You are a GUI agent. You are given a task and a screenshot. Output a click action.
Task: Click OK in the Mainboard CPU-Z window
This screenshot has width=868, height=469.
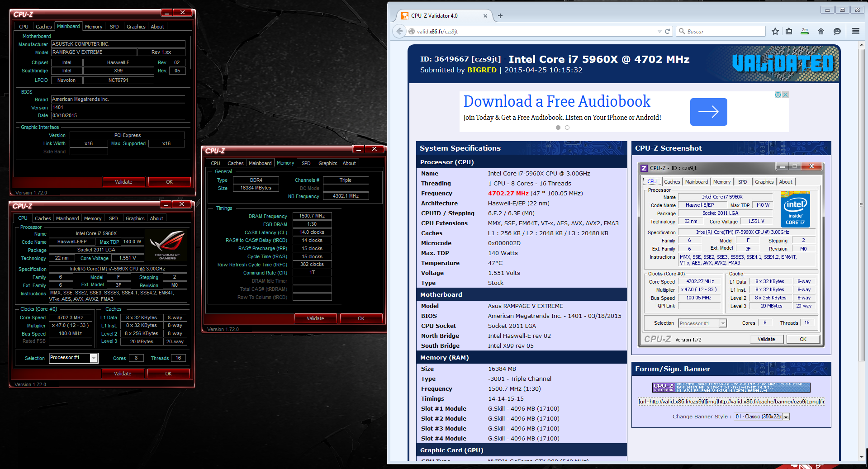coord(169,182)
